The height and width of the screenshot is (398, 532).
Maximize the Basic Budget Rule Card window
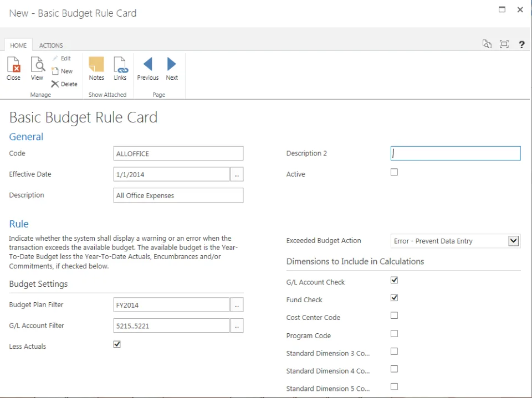point(502,9)
